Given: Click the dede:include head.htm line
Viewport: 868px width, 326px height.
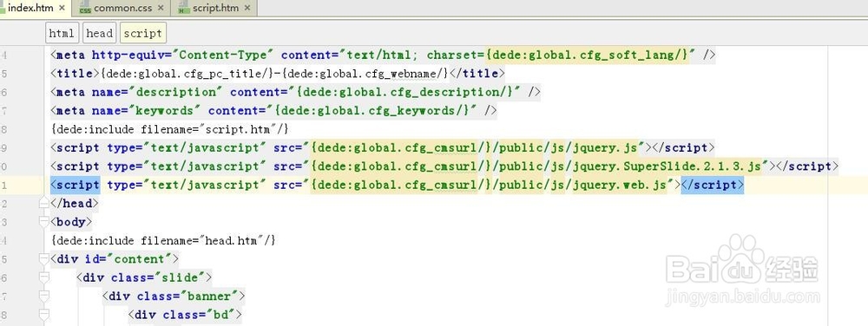Looking at the screenshot, I should (x=163, y=240).
